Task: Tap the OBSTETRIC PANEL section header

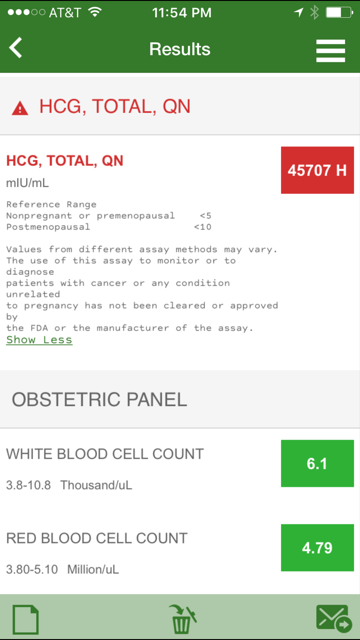Action: click(x=180, y=399)
